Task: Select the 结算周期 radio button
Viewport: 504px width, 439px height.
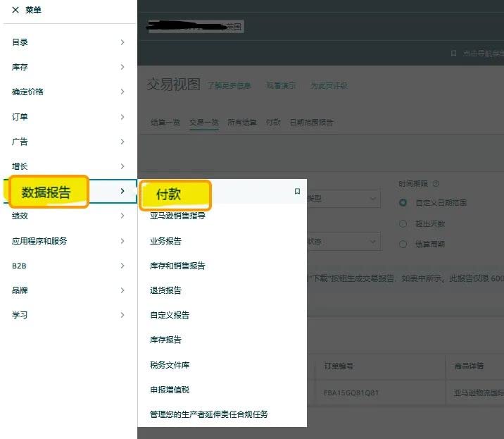Action: [x=403, y=245]
